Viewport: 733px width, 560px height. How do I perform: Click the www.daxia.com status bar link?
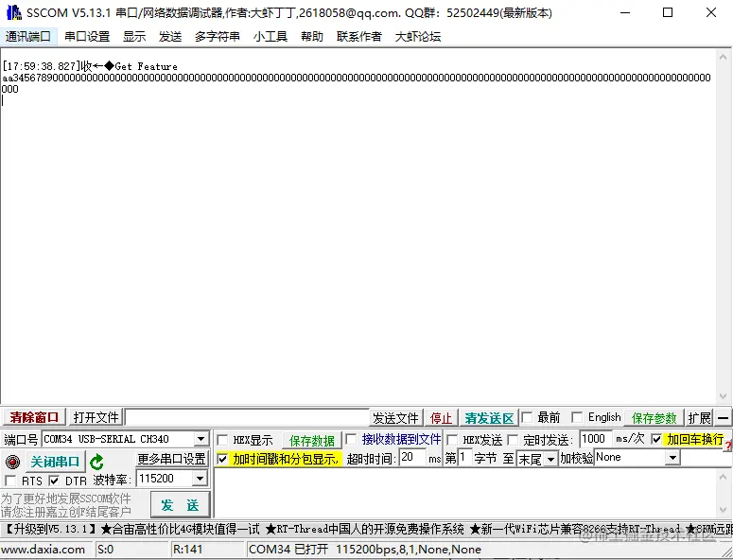point(43,550)
